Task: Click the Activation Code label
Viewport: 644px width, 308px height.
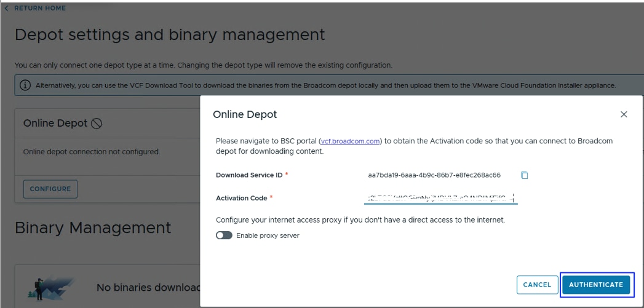Action: click(242, 198)
